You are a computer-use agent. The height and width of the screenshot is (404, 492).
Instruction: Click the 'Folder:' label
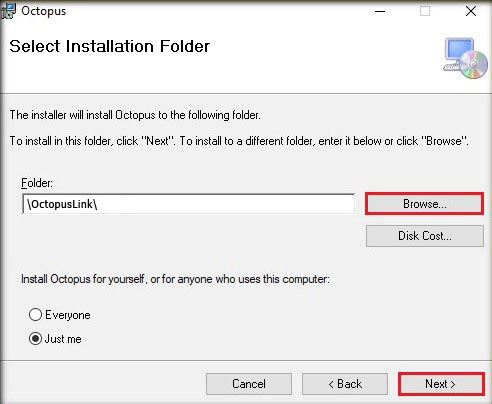37,183
